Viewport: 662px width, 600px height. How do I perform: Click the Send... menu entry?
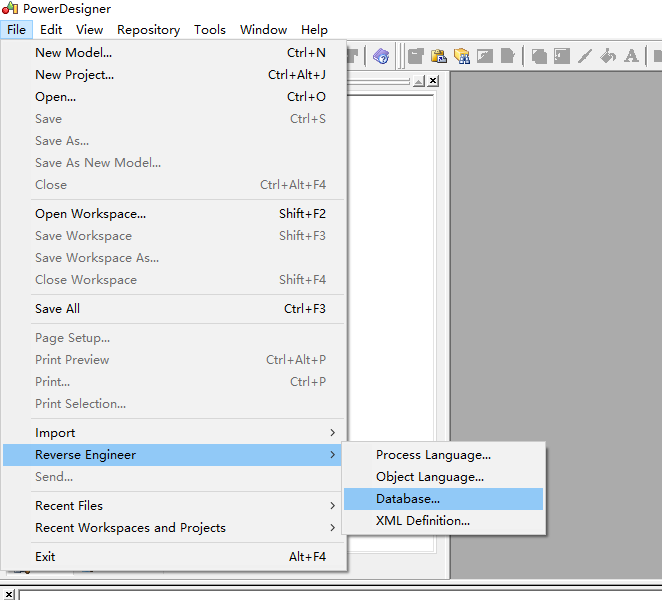174,477
